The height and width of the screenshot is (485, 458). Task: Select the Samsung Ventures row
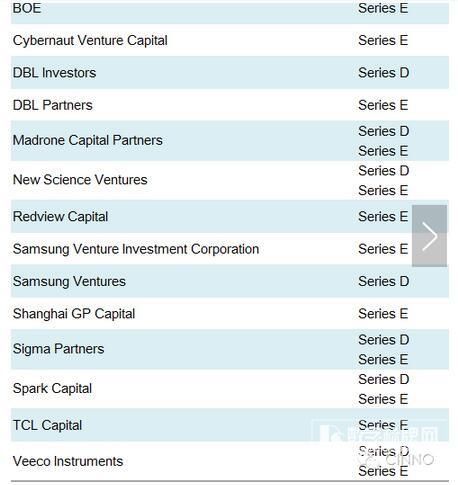(230, 281)
